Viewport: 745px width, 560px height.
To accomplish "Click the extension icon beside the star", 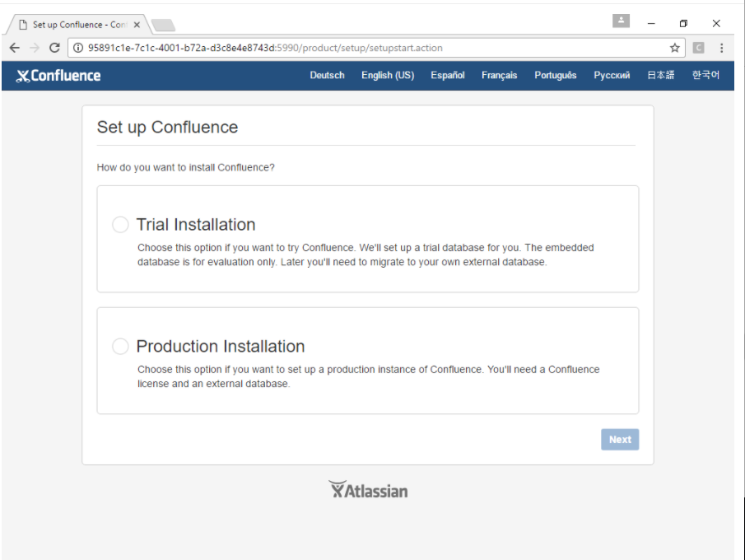I will pyautogui.click(x=698, y=48).
